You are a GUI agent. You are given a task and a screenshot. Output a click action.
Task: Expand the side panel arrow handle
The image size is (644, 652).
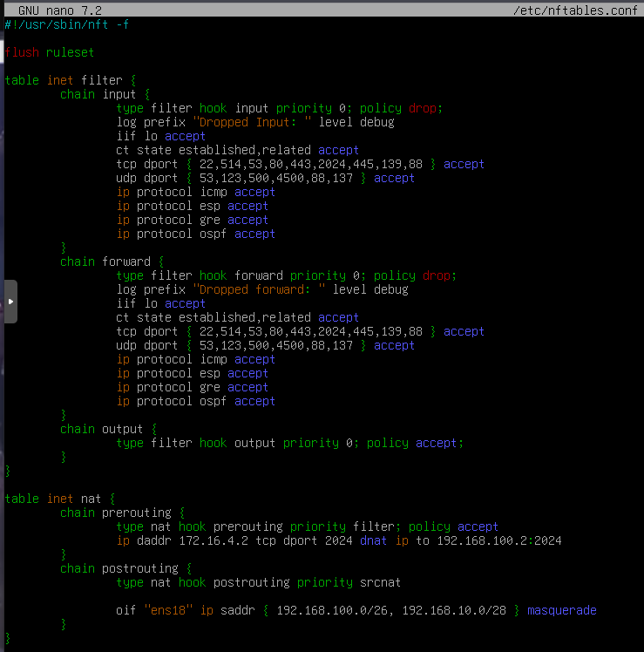[x=10, y=302]
